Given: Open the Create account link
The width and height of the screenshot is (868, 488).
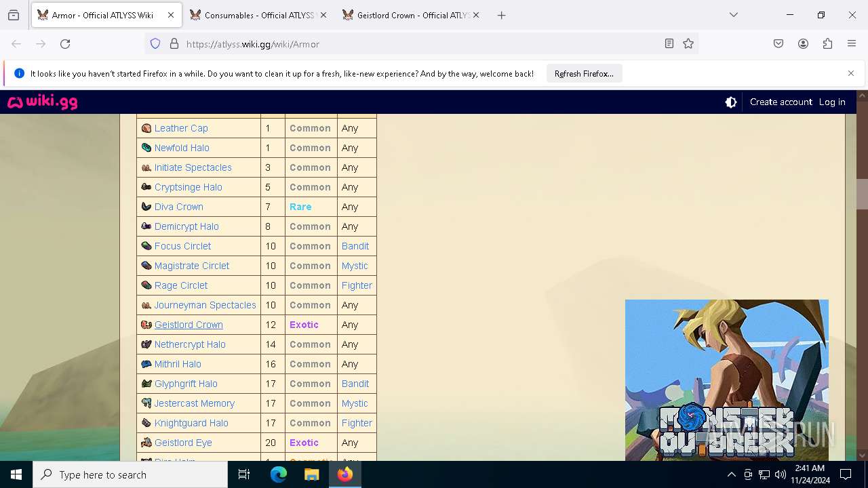Looking at the screenshot, I should tap(781, 102).
